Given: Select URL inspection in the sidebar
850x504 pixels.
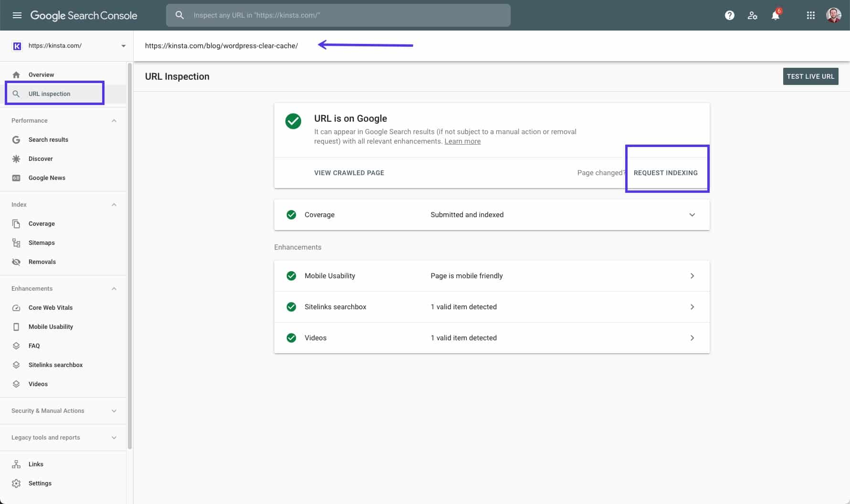Looking at the screenshot, I should 49,94.
